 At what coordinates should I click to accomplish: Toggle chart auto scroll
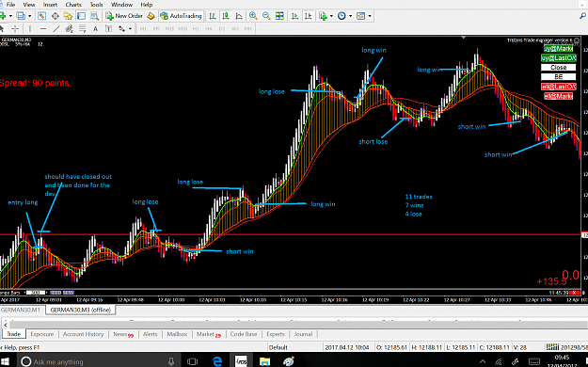295,16
